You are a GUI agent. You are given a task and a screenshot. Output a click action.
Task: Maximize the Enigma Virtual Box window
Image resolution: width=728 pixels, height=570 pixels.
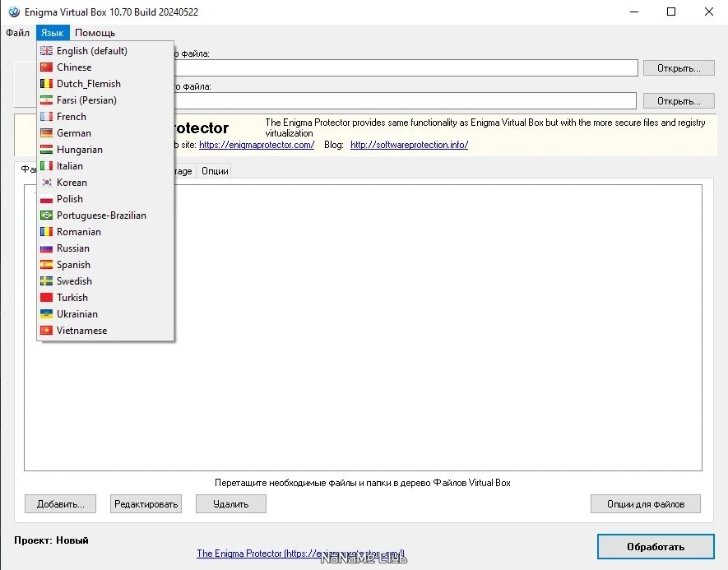(671, 12)
